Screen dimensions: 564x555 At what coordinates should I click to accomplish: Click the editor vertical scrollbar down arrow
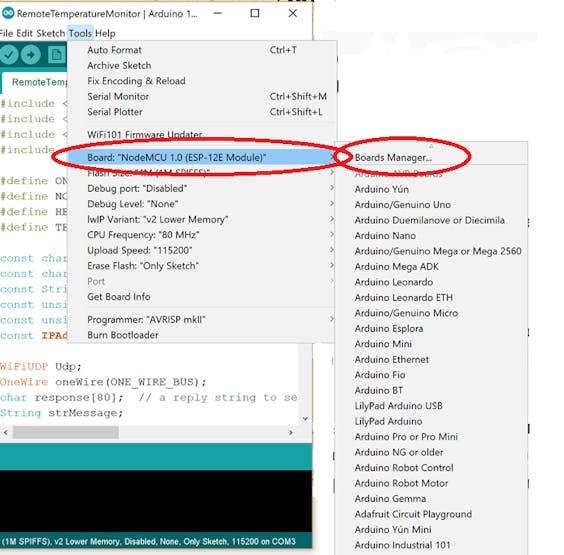tap(305, 419)
